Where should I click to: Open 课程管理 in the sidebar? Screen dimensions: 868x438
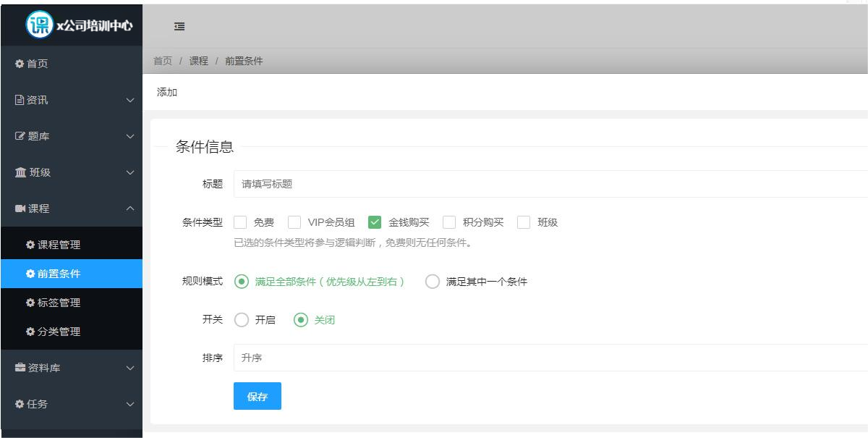point(59,245)
